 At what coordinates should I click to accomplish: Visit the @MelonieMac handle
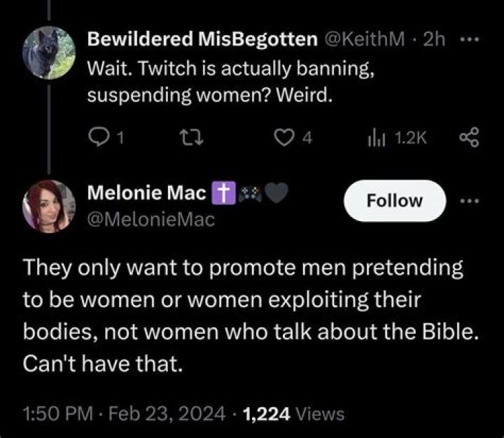pyautogui.click(x=151, y=220)
